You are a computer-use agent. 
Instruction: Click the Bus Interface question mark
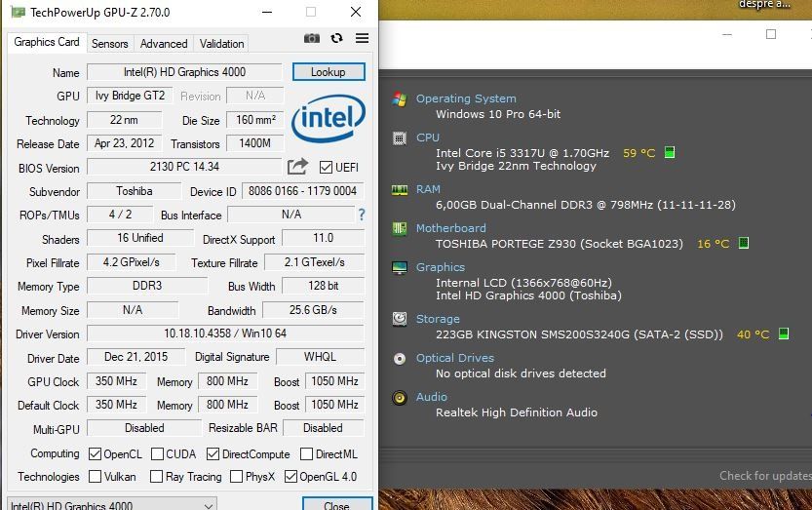pos(362,215)
